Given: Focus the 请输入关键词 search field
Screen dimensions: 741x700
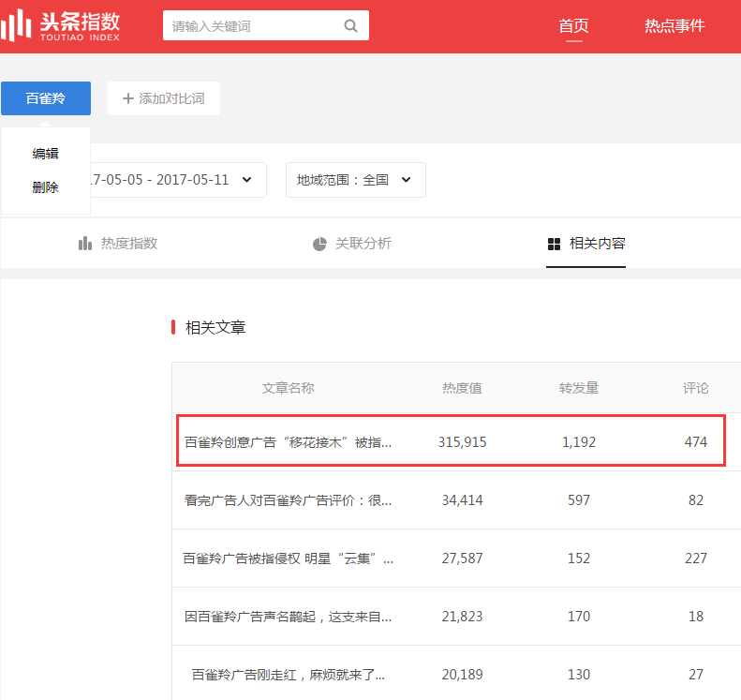Looking at the screenshot, I should click(x=266, y=25).
